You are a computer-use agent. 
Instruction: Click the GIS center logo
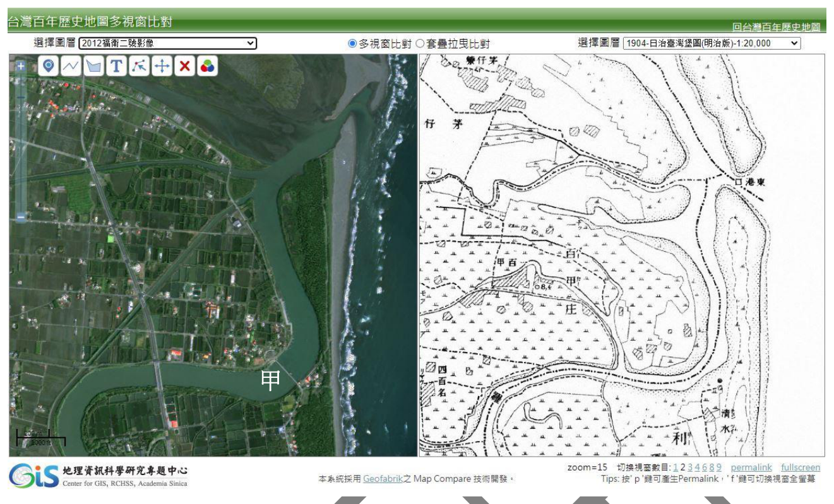(x=98, y=476)
